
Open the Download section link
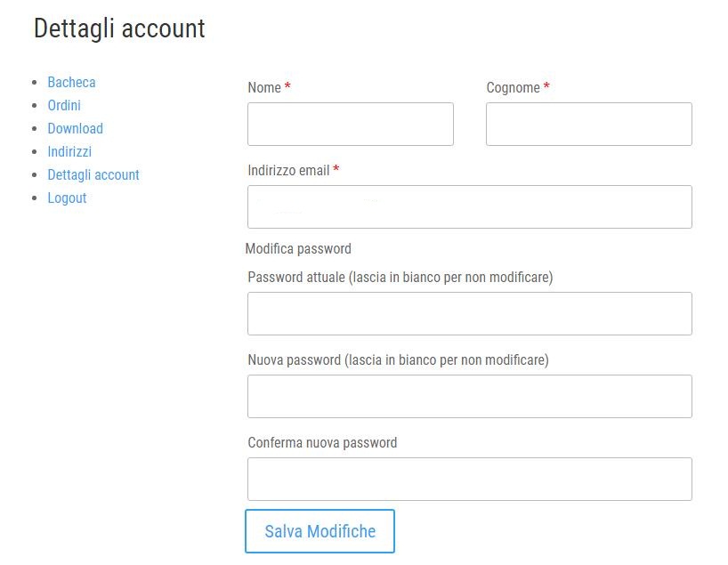click(76, 129)
